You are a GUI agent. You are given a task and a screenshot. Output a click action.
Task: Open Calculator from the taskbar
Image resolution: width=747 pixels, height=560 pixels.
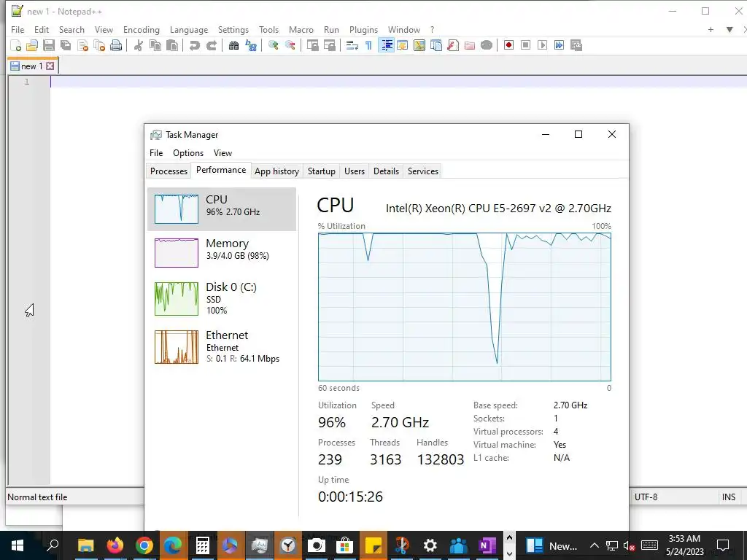click(202, 545)
